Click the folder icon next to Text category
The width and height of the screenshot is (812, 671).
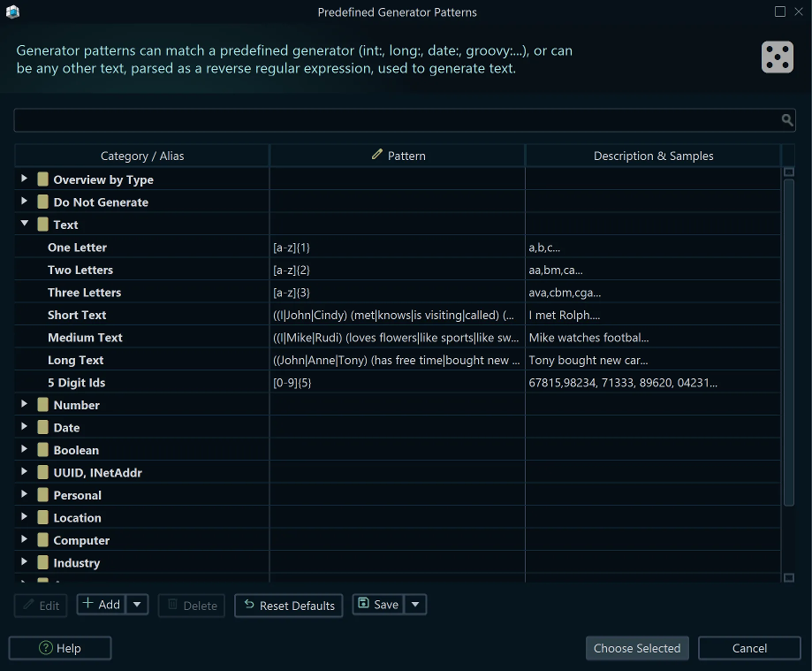pos(42,224)
